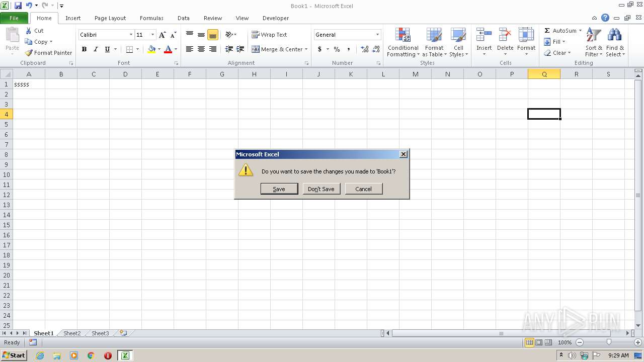Open Find & Select binoculars
This screenshot has width=644, height=362.
pos(615,42)
